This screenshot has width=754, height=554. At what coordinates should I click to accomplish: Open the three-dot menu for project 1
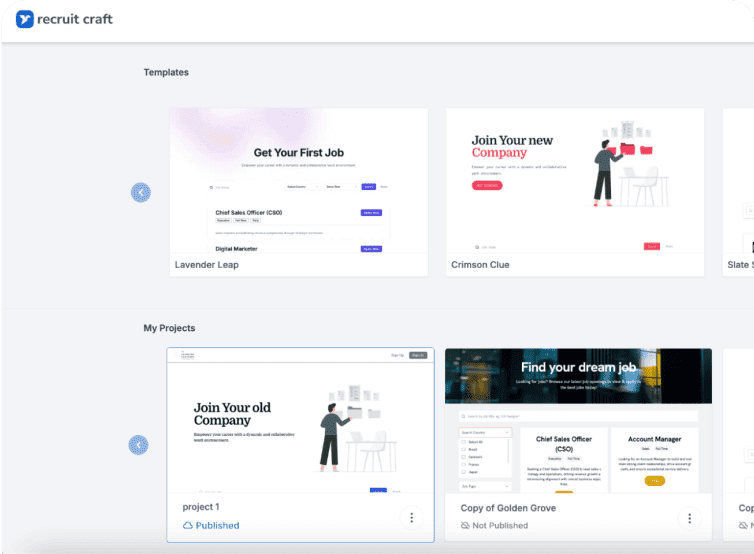tap(411, 517)
